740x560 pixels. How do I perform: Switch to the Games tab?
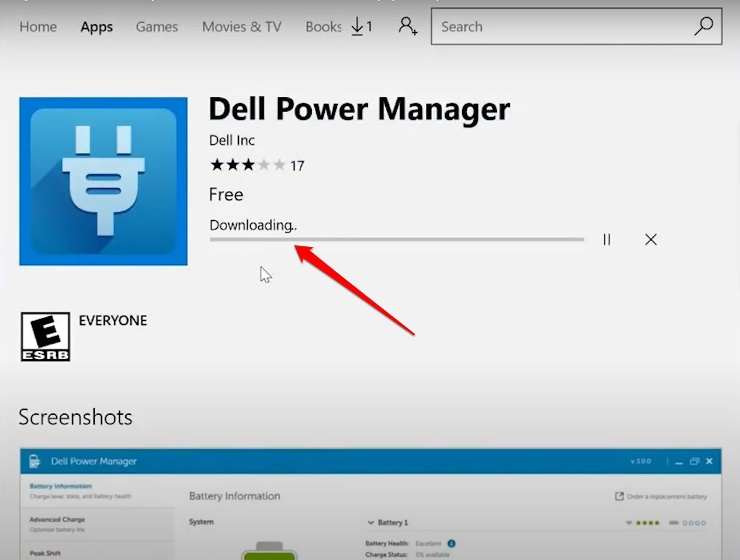[x=156, y=27]
